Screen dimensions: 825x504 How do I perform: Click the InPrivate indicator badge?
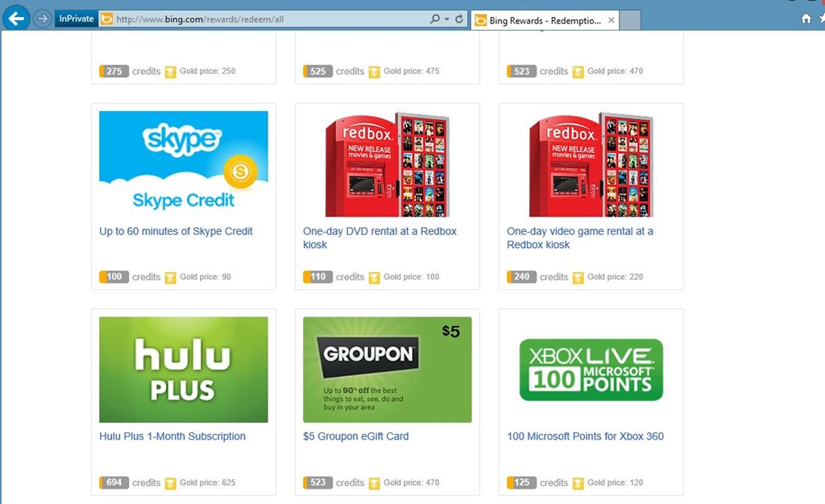pos(77,19)
